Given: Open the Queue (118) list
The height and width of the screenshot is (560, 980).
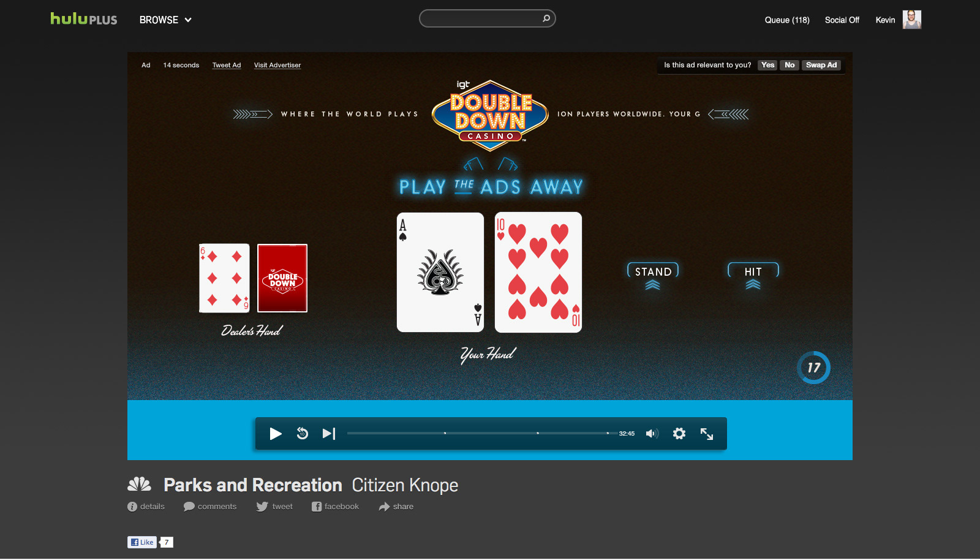Looking at the screenshot, I should coord(787,20).
